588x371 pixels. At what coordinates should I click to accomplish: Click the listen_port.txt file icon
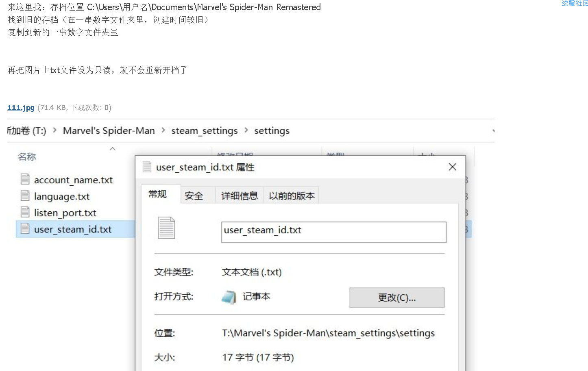(25, 212)
